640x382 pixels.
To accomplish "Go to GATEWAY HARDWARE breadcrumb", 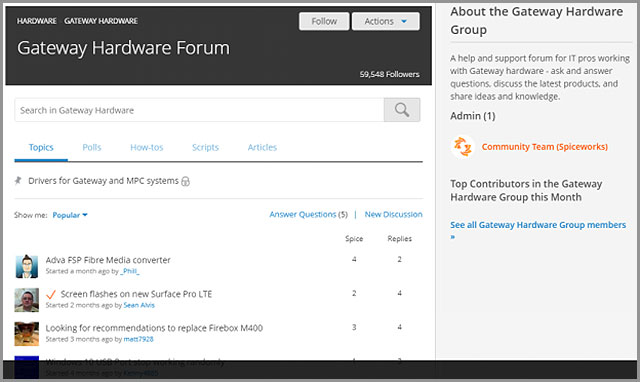I will [101, 21].
